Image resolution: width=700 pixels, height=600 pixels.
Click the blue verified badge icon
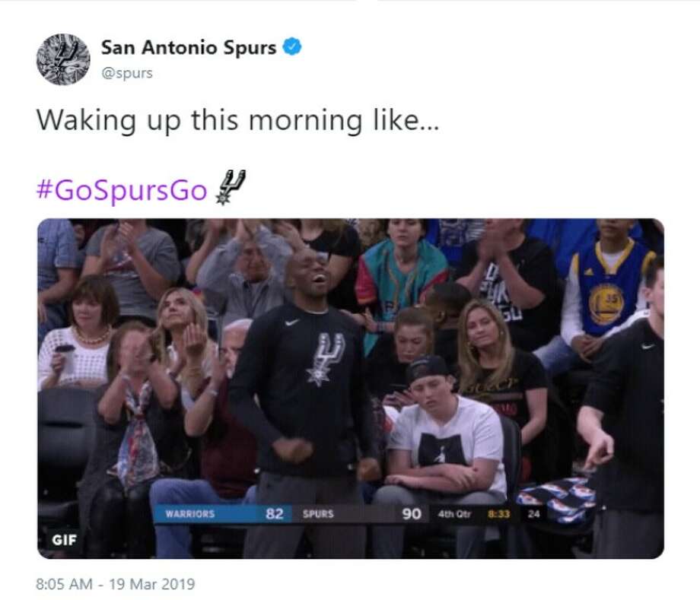pyautogui.click(x=293, y=46)
